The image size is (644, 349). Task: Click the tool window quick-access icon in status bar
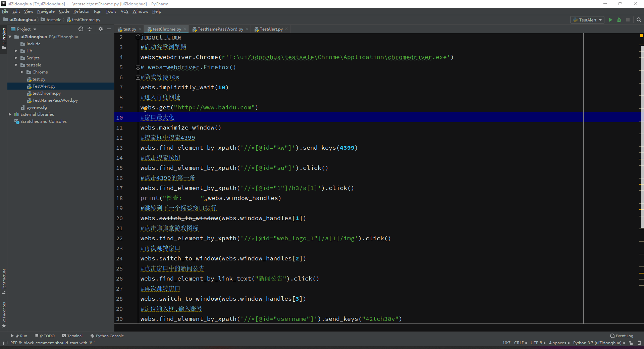5,343
